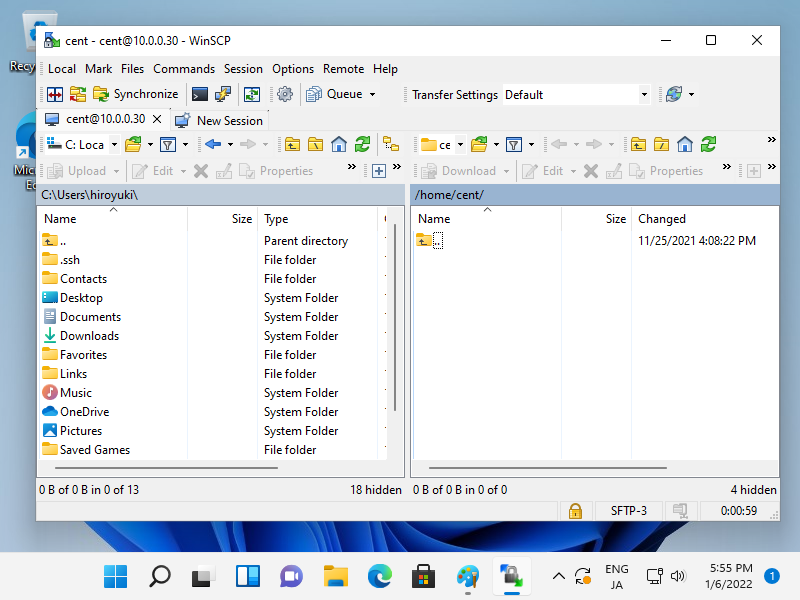Image resolution: width=800 pixels, height=600 pixels.
Task: Go to remote root directory icon
Action: [661, 145]
